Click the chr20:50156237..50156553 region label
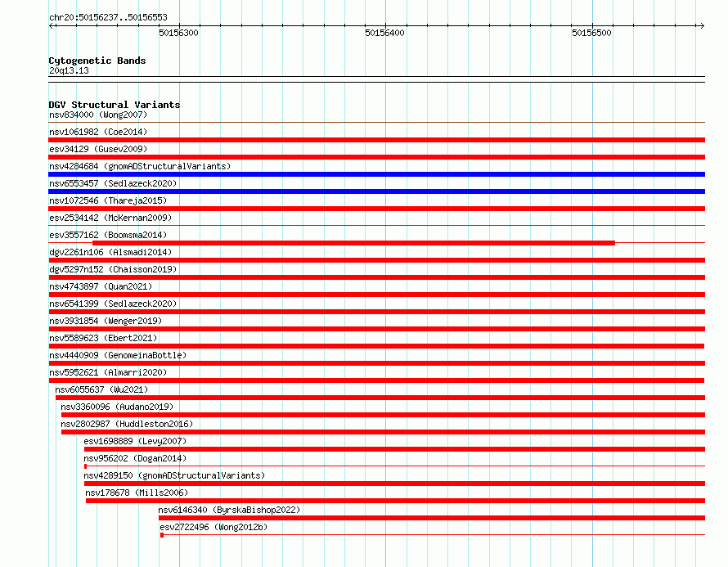Image resolution: width=728 pixels, height=567 pixels. 108,18
